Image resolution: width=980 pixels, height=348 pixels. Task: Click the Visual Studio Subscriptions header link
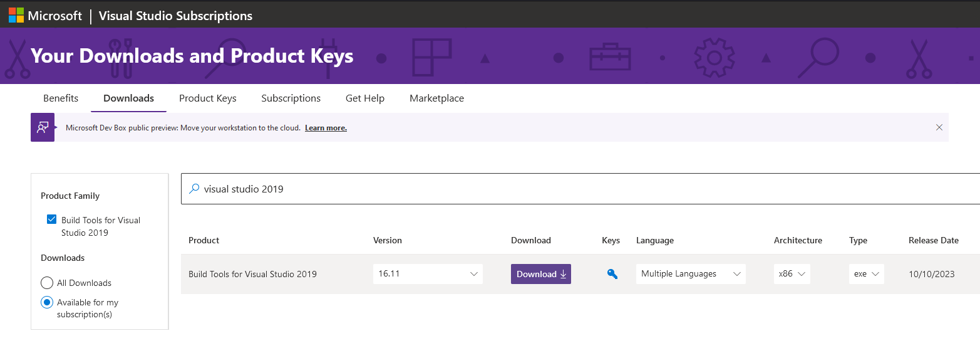click(175, 16)
